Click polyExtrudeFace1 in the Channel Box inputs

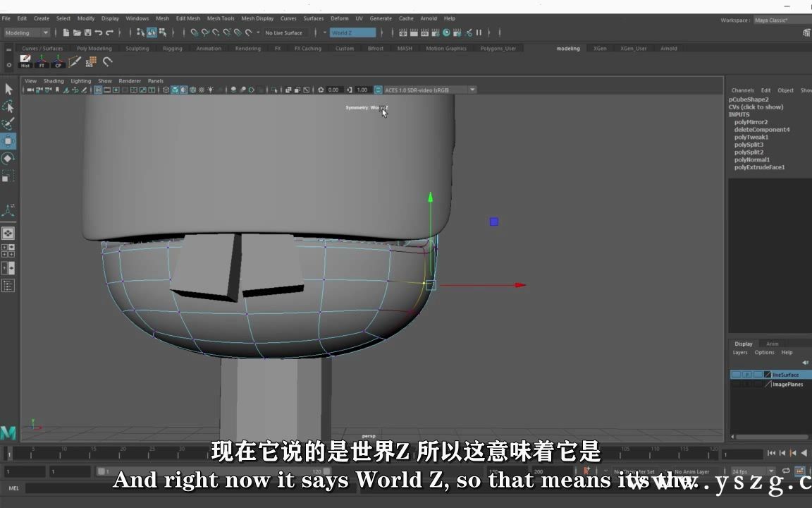[x=759, y=167]
